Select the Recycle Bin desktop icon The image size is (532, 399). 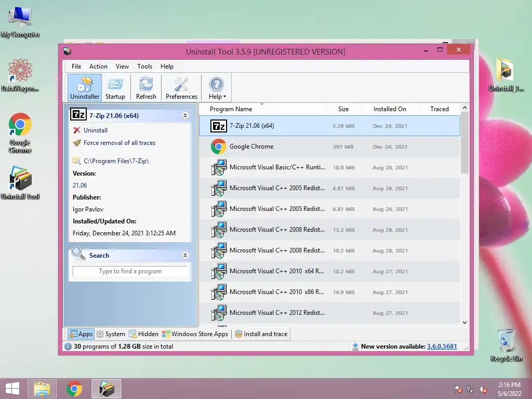506,345
